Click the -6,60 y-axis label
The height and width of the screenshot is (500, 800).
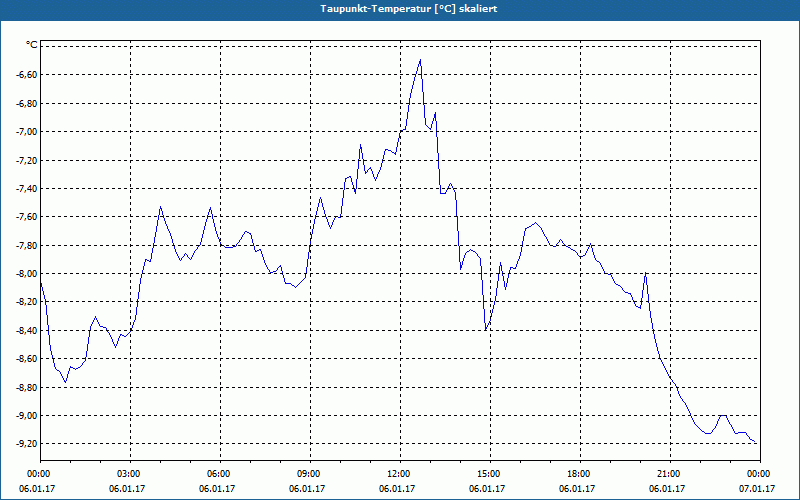[27, 75]
